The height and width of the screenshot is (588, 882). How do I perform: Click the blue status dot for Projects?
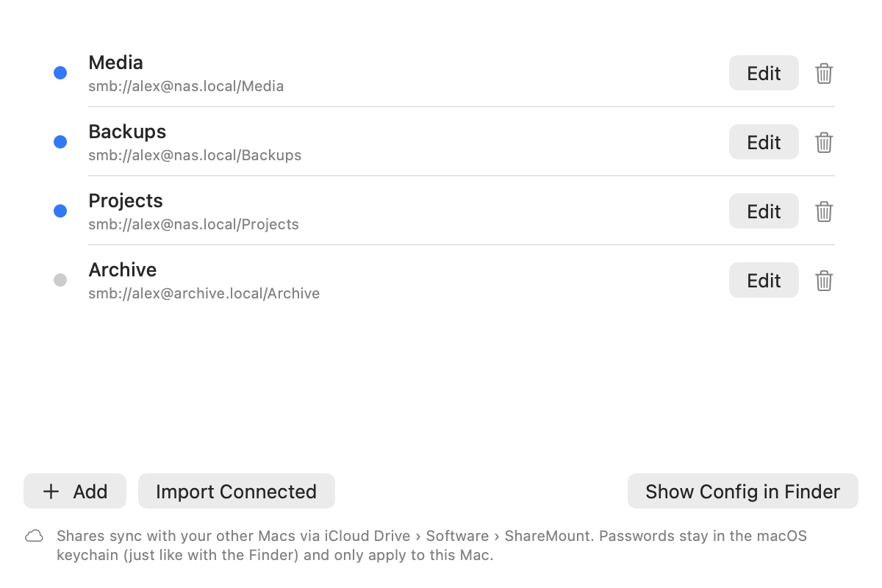(60, 211)
